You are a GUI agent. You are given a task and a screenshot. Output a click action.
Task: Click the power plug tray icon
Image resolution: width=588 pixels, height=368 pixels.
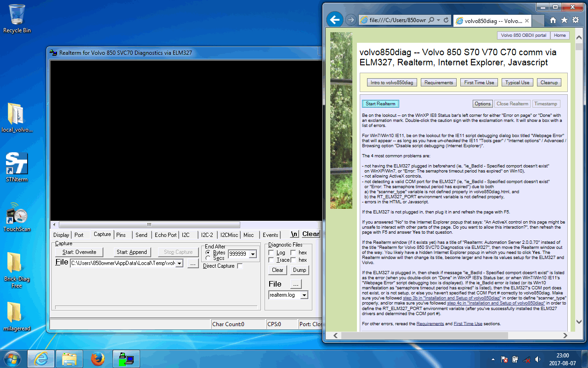[515, 359]
